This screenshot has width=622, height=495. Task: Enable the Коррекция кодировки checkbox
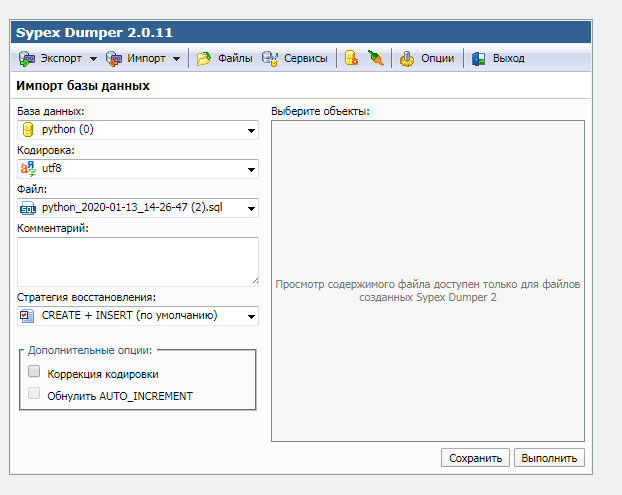[34, 371]
